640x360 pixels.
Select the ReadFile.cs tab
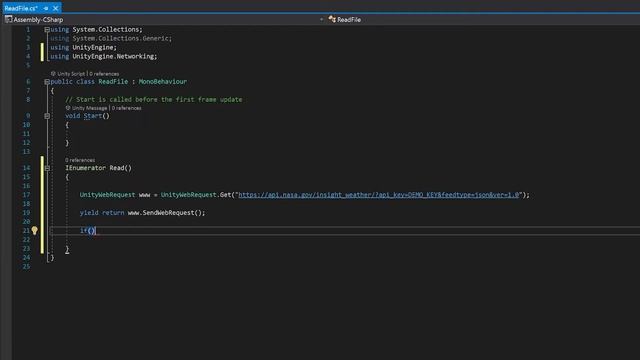[21, 8]
